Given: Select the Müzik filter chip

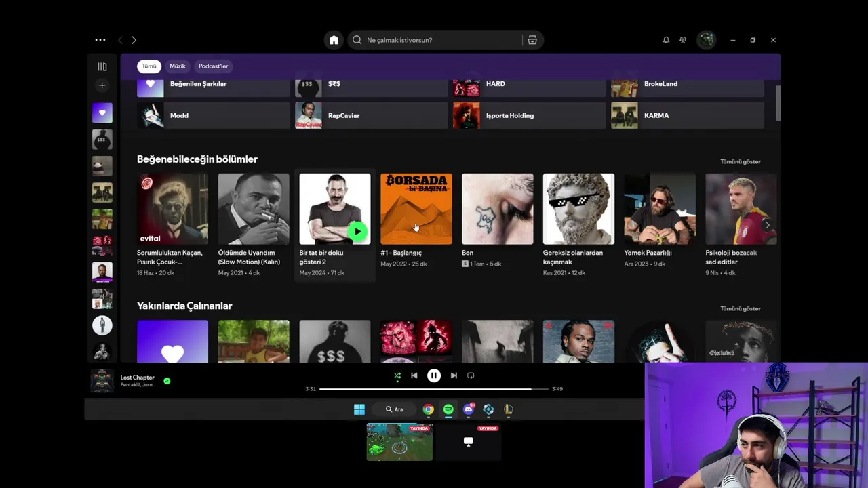Looking at the screenshot, I should coord(178,66).
